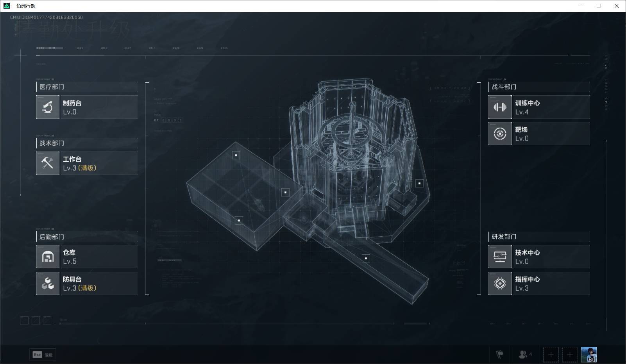This screenshot has height=364, width=626.
Task: Click the 防具台 label text
Action: point(72,279)
